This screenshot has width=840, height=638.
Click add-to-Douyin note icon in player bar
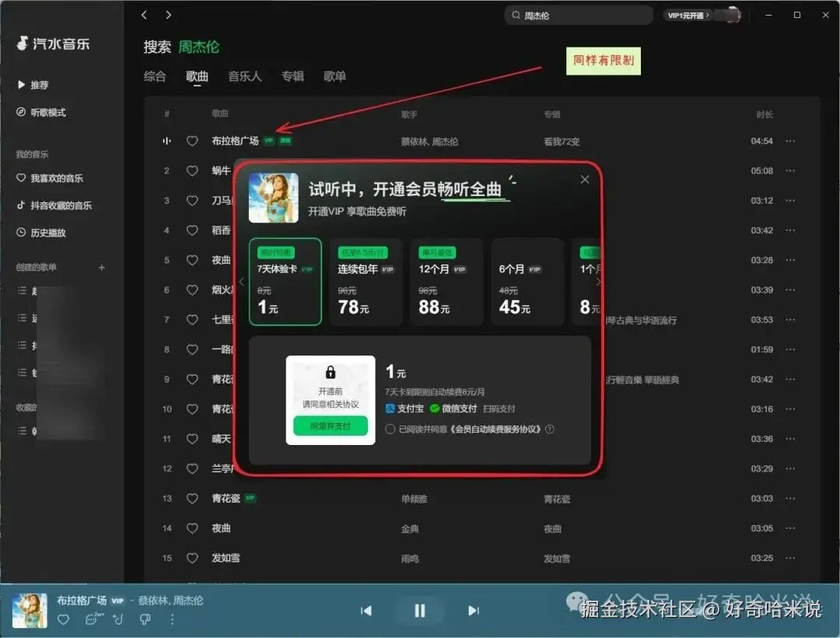click(x=118, y=620)
